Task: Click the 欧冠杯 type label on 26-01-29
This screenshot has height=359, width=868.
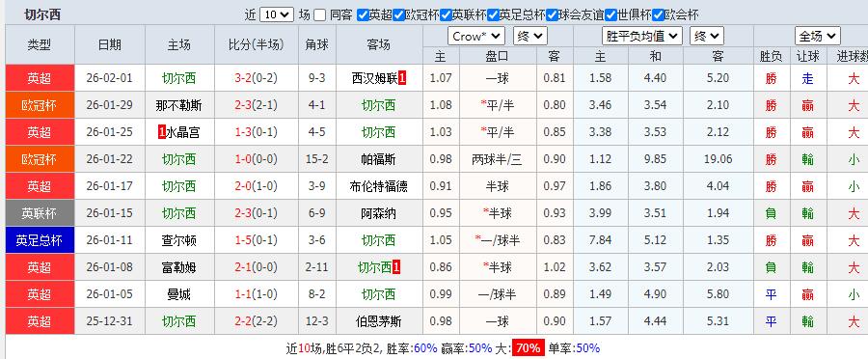Action: [40, 105]
